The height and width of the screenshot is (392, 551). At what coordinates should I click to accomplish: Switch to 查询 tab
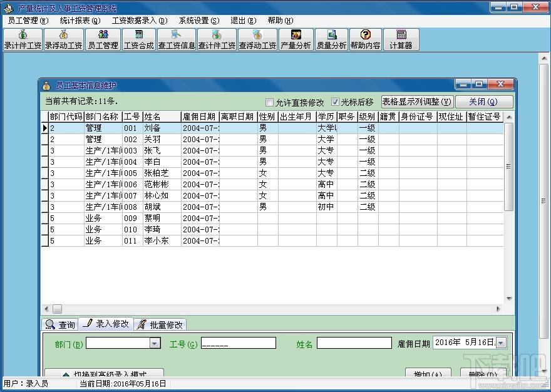coord(59,324)
